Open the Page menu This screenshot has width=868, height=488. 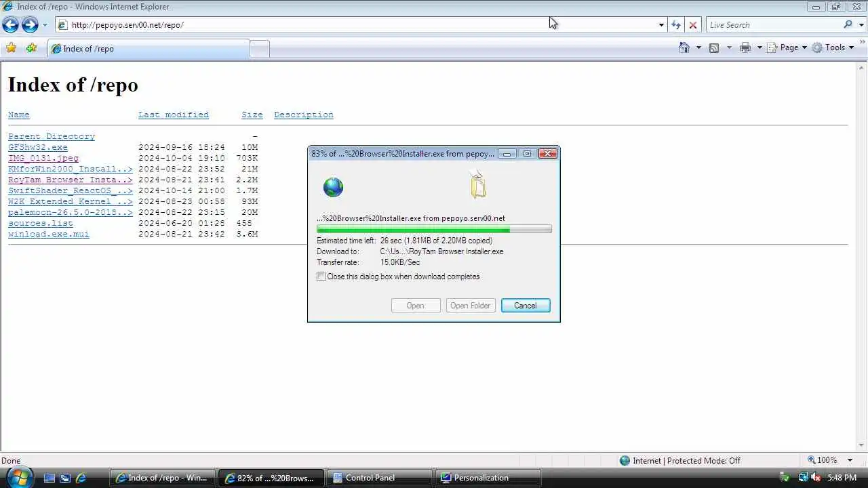point(787,47)
